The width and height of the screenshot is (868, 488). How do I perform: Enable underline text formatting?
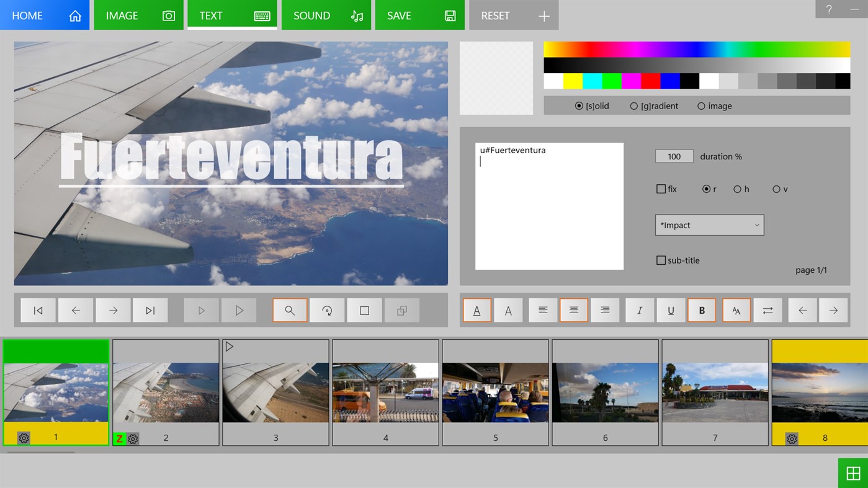[670, 310]
